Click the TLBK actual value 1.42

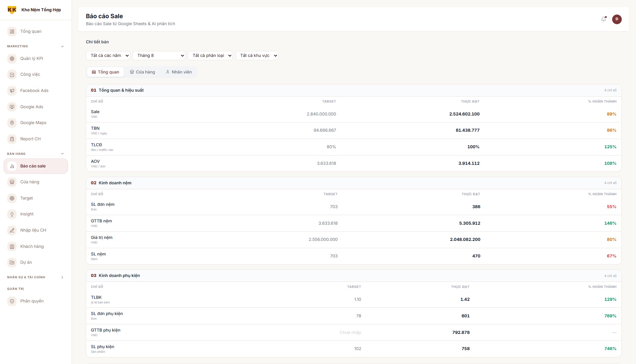[465, 299]
